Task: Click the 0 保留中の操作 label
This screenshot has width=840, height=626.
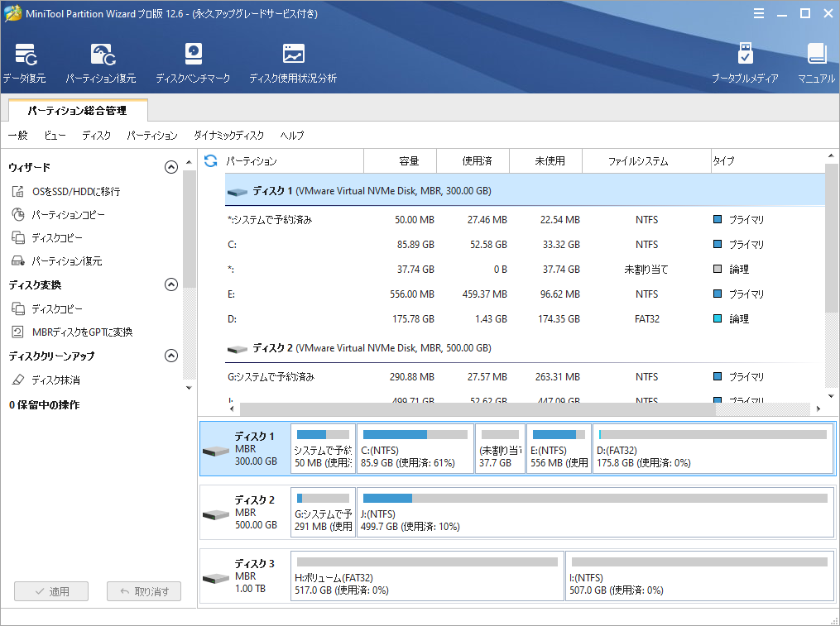Action: [44, 405]
